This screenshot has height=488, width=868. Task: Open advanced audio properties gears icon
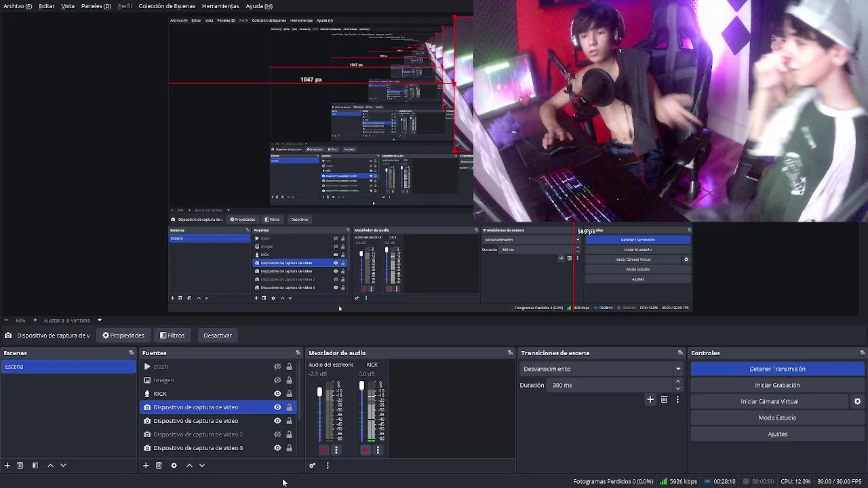coord(313,466)
